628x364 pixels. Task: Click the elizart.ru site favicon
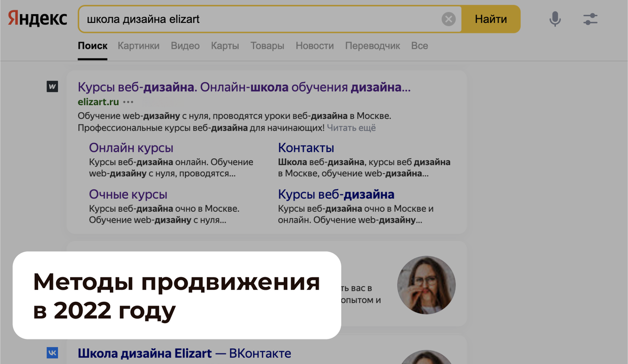click(x=52, y=87)
